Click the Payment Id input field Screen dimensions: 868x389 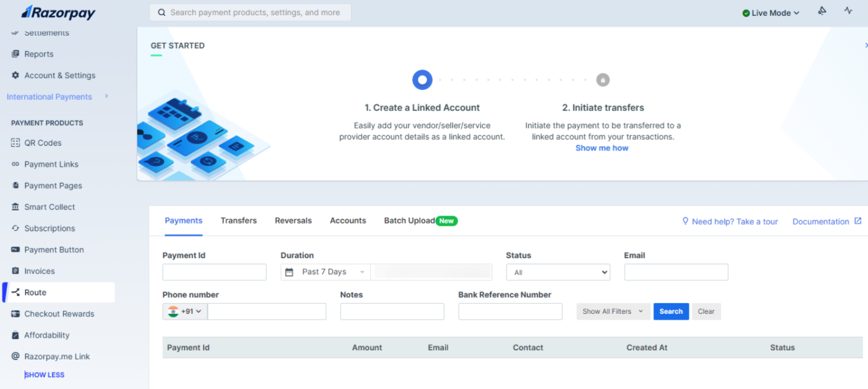[214, 272]
